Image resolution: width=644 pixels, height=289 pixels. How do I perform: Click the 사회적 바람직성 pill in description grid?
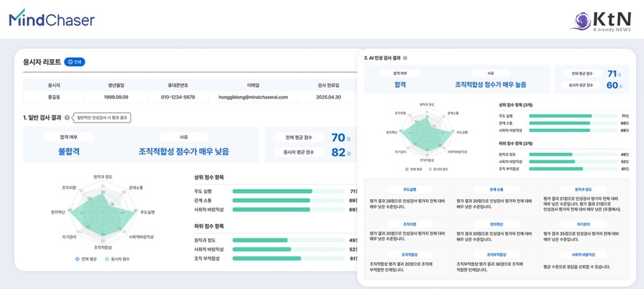click(583, 255)
